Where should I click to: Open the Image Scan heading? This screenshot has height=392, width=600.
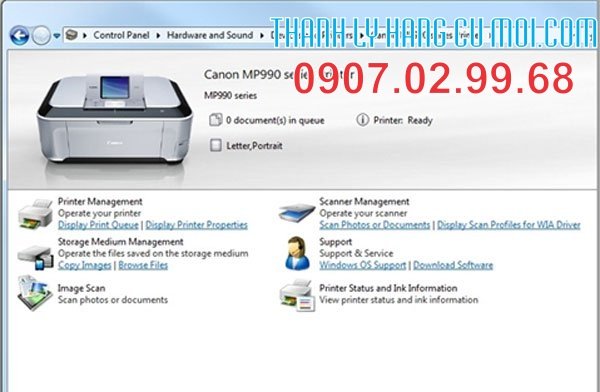(81, 288)
